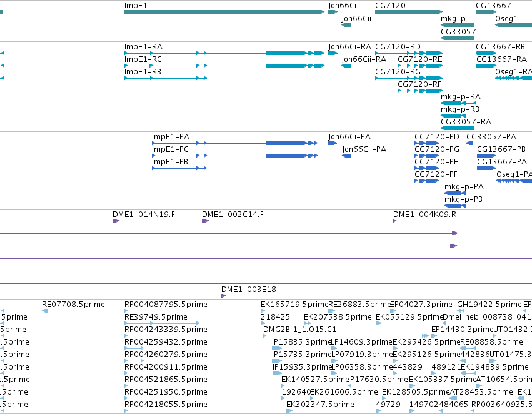Select EST GH19422.5prime
The height and width of the screenshot is (414, 532).
tap(462, 311)
